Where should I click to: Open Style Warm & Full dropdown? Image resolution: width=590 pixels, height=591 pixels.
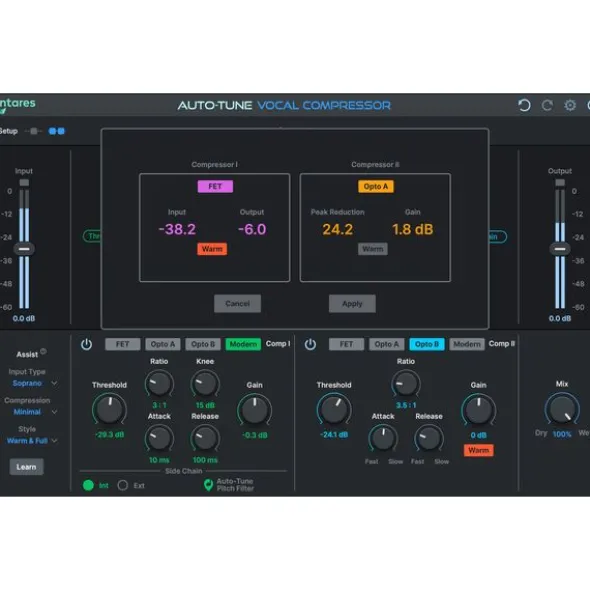[x=32, y=441]
